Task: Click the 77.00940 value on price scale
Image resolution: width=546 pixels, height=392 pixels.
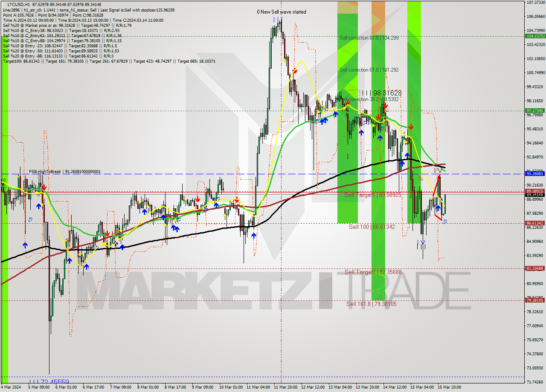Action: [x=535, y=326]
